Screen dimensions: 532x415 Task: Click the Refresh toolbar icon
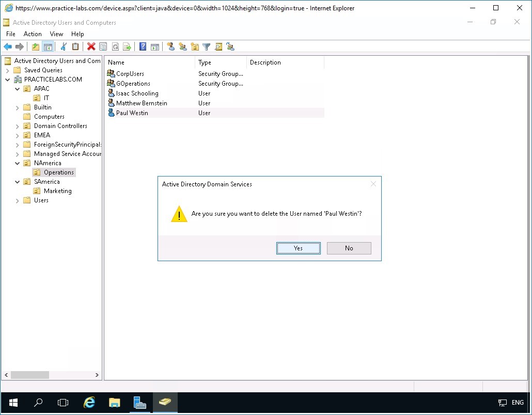pos(115,47)
